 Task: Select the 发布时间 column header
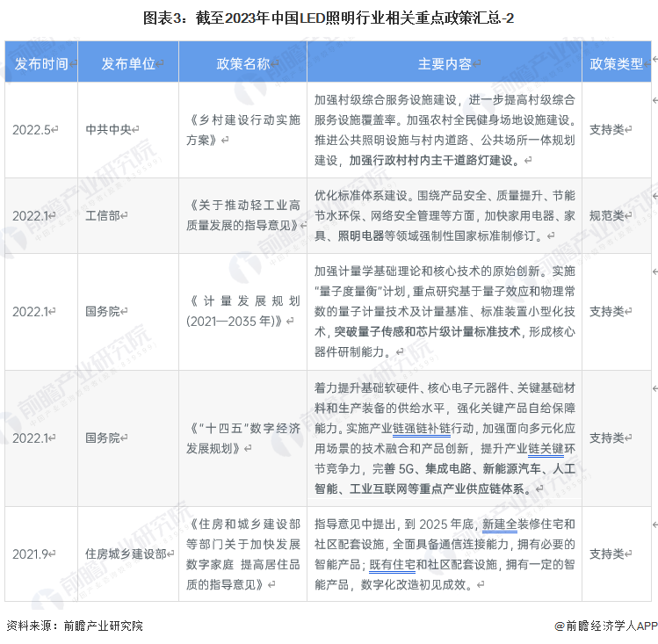point(40,63)
